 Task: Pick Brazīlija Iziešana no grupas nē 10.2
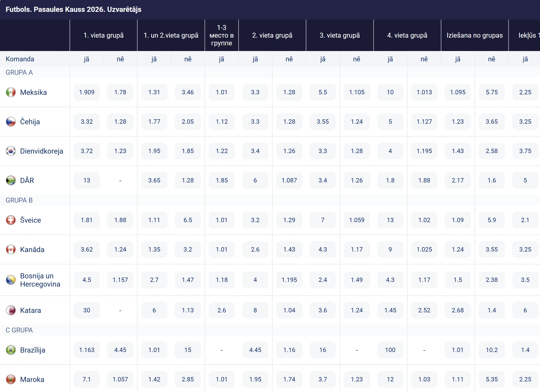pos(492,350)
